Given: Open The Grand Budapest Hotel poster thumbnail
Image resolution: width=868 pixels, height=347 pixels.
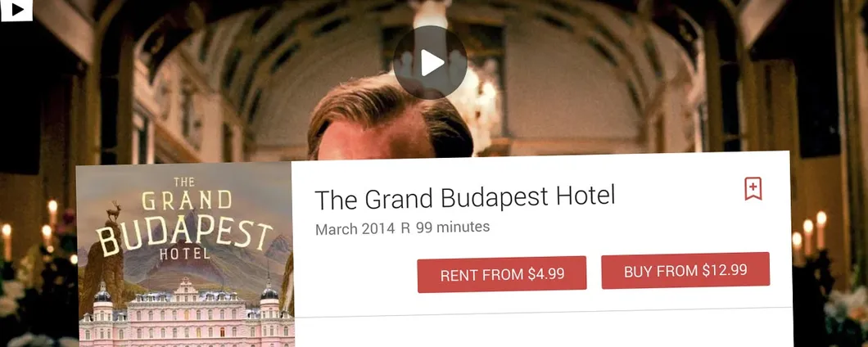Looking at the screenshot, I should [185, 255].
